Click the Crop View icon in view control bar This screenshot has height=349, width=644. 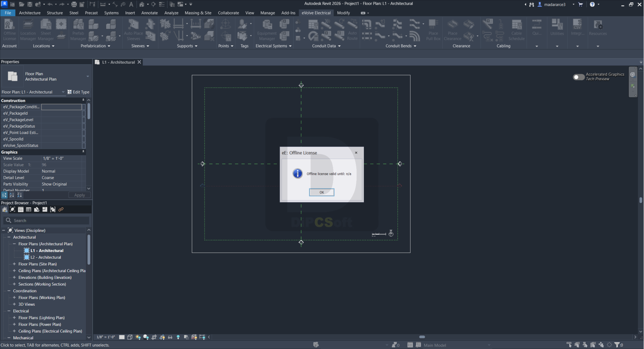tap(154, 337)
